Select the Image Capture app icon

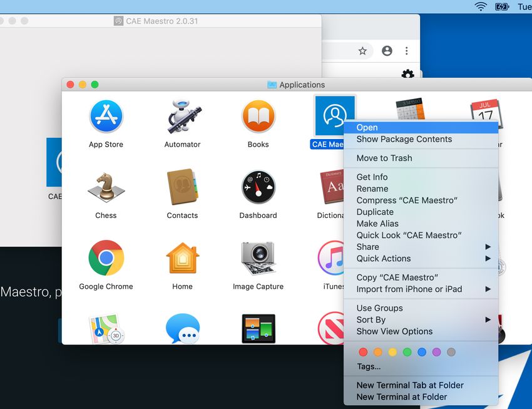(x=258, y=258)
